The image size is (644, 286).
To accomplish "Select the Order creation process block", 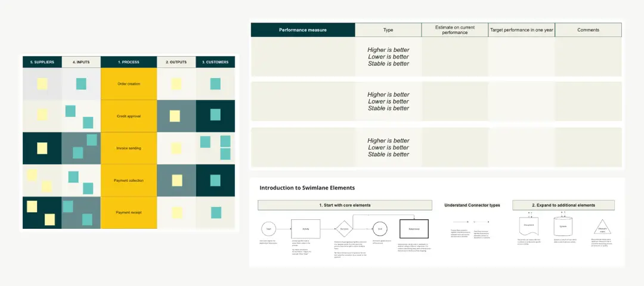I will (x=129, y=84).
